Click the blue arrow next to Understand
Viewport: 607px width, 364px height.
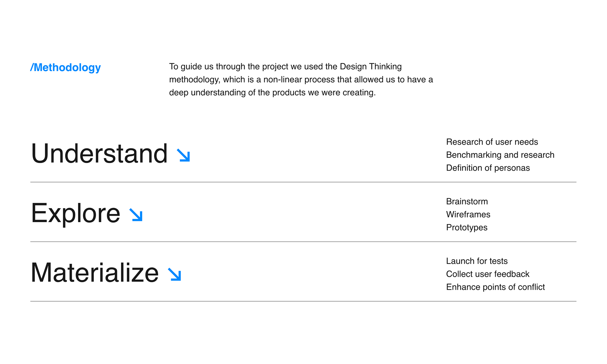click(x=183, y=155)
